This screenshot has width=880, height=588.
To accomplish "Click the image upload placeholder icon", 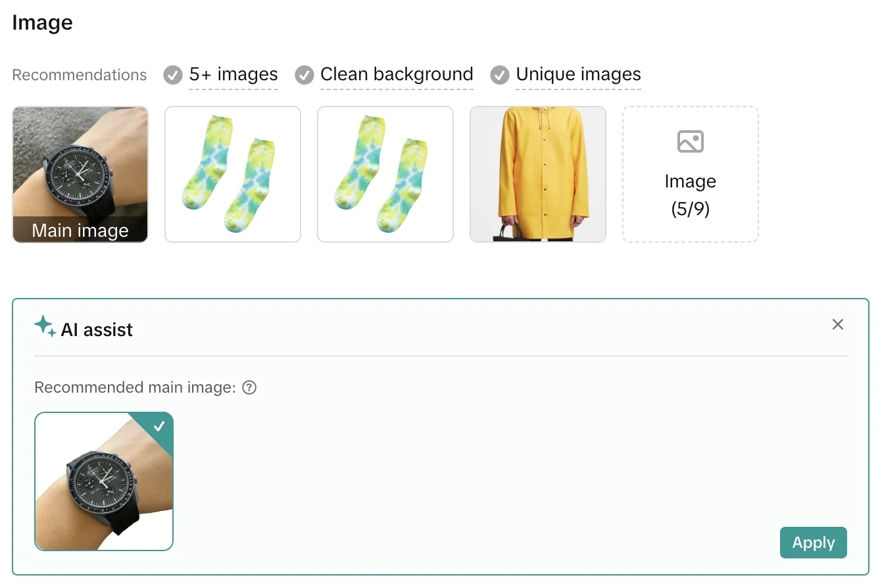I will (x=690, y=141).
